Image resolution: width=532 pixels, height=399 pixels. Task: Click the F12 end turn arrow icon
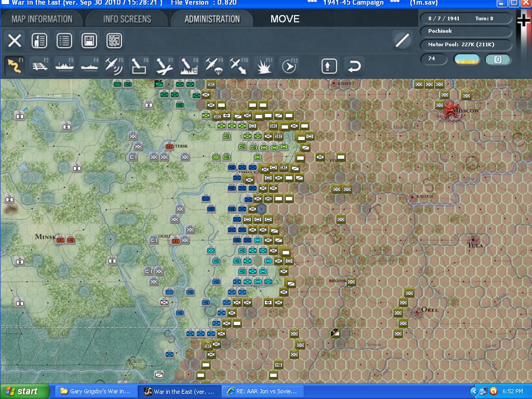pyautogui.click(x=289, y=65)
